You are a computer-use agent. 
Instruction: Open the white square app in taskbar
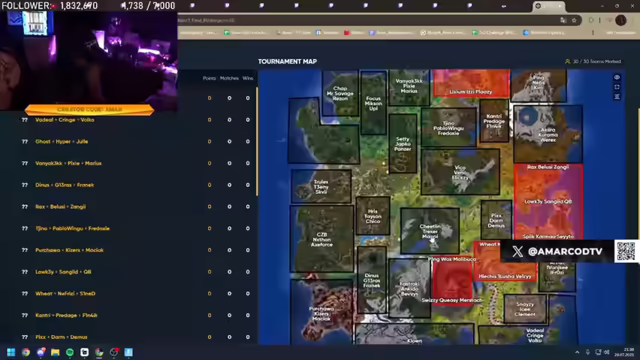pyautogui.click(x=84, y=352)
